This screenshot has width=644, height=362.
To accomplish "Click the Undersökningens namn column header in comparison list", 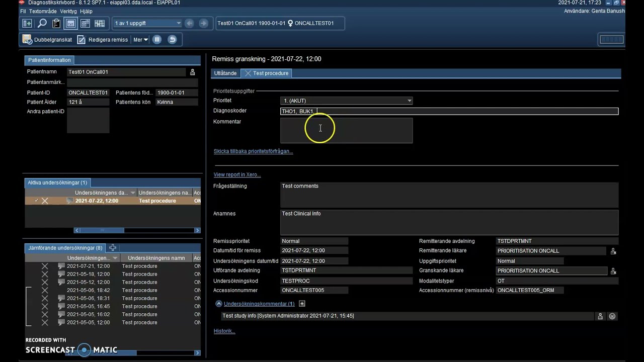I will (156, 258).
